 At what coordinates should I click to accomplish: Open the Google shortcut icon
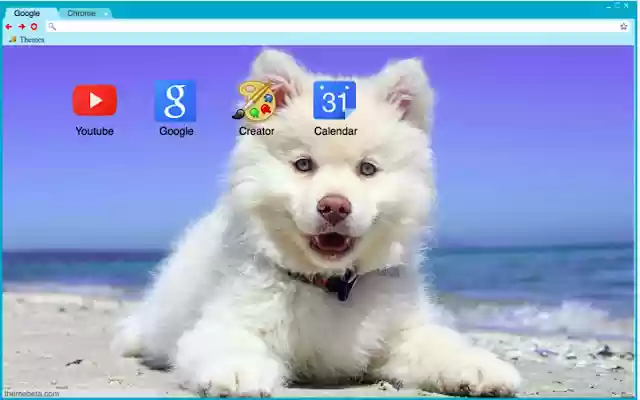point(176,101)
